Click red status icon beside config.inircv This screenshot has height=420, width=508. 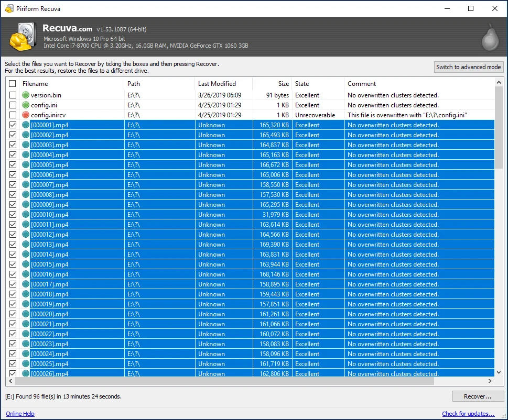coord(26,115)
